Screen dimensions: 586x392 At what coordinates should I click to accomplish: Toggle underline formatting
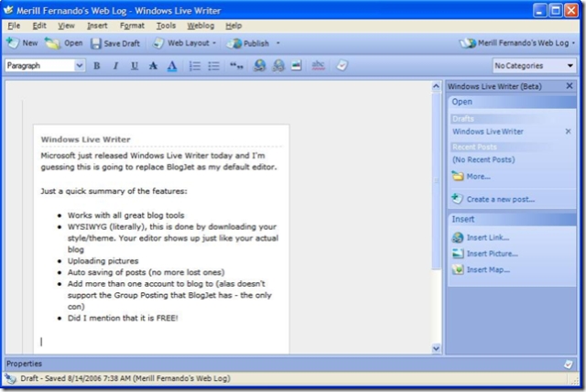point(135,66)
